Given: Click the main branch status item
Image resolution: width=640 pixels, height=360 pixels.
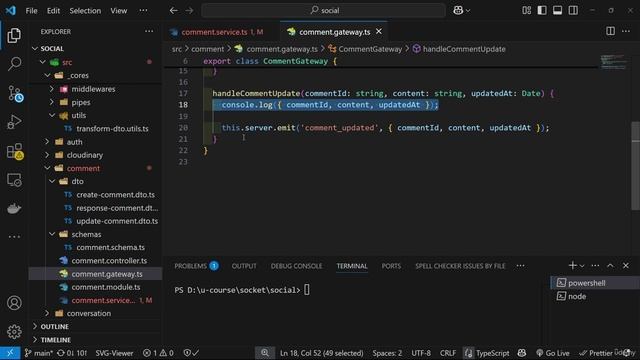Looking at the screenshot, I should (x=38, y=353).
